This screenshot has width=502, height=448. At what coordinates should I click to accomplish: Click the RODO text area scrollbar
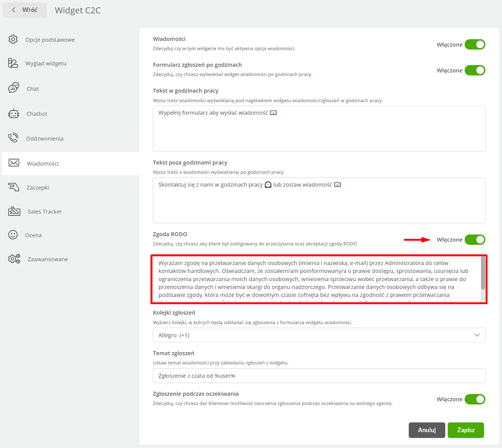point(483,273)
